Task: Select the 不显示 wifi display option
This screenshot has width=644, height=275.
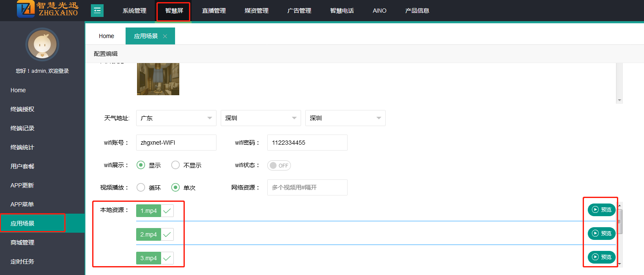Action: (x=175, y=165)
